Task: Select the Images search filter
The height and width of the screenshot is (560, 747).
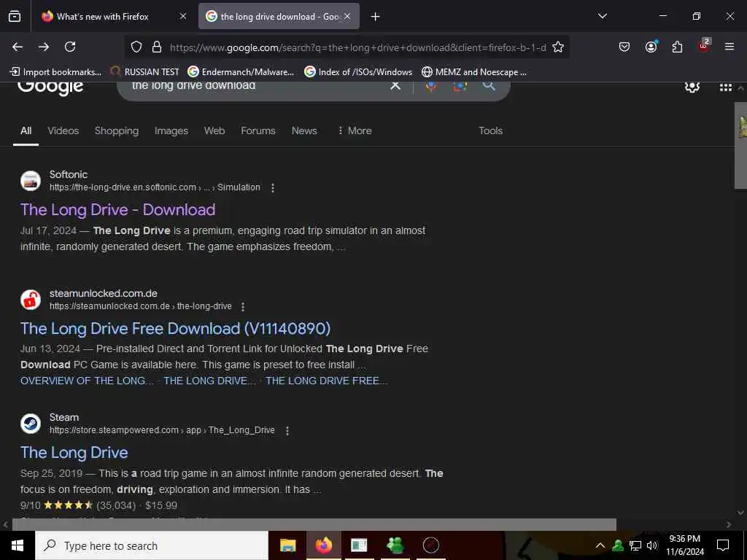Action: pyautogui.click(x=171, y=131)
